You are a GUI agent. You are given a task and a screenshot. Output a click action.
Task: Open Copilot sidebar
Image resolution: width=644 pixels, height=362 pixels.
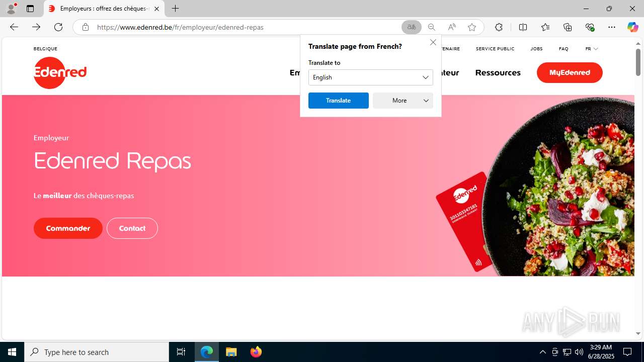[x=632, y=27]
